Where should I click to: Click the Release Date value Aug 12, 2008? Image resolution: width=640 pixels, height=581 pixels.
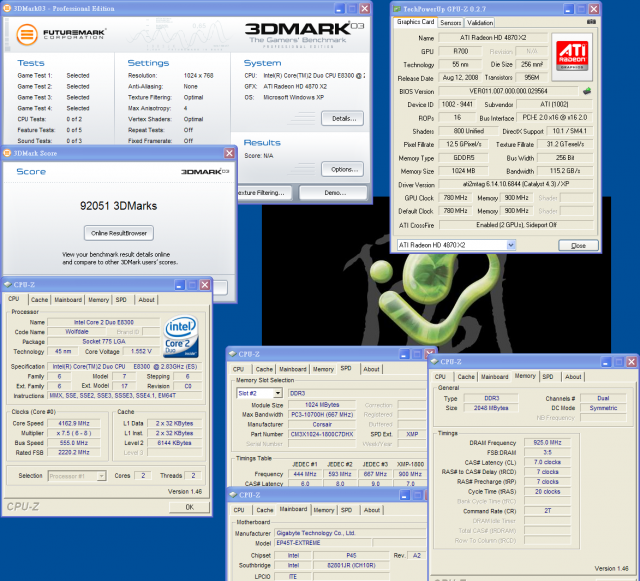pos(460,77)
